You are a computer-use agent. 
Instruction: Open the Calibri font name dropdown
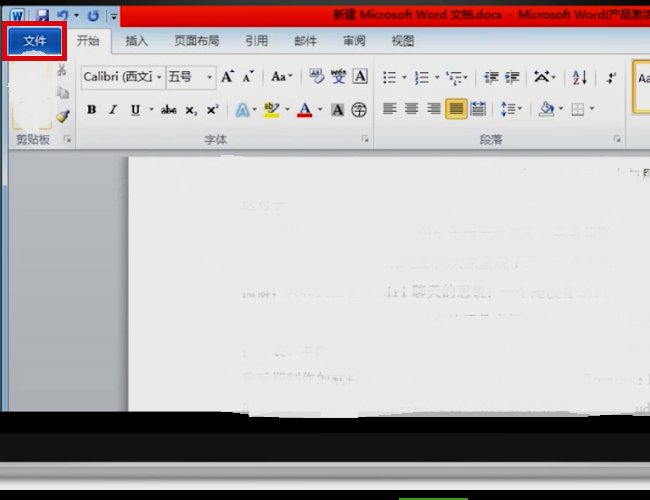pyautogui.click(x=119, y=77)
